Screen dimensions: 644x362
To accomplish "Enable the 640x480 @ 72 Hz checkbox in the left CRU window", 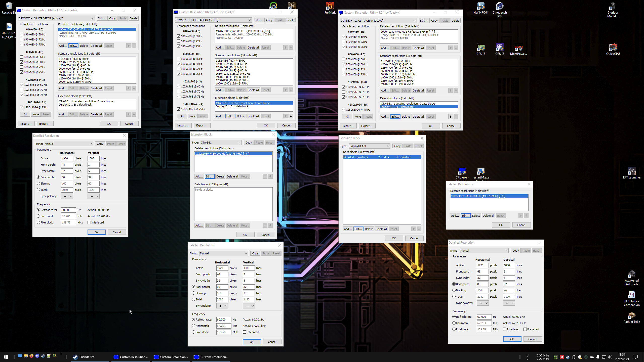I will 22,39.
